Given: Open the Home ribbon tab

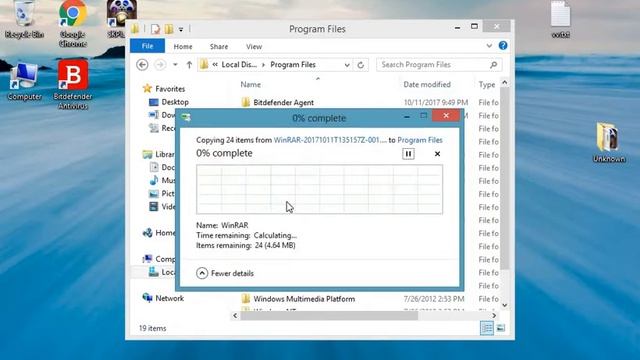Looking at the screenshot, I should [183, 47].
